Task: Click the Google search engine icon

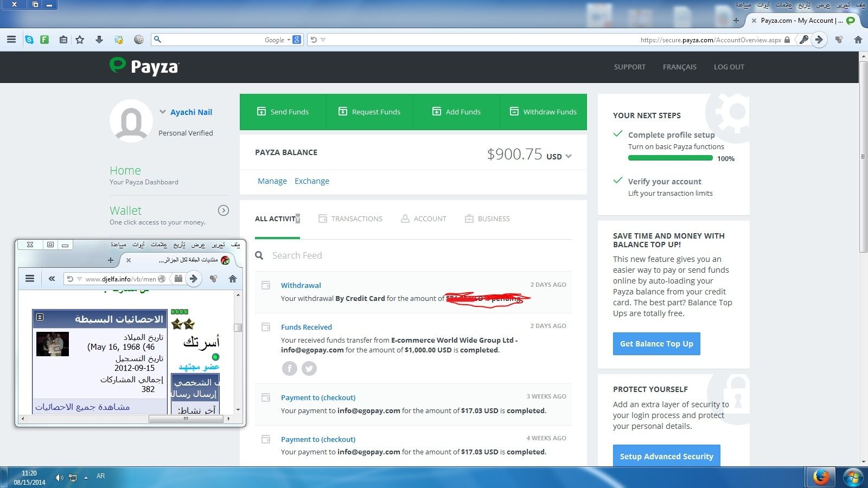Action: tap(297, 40)
